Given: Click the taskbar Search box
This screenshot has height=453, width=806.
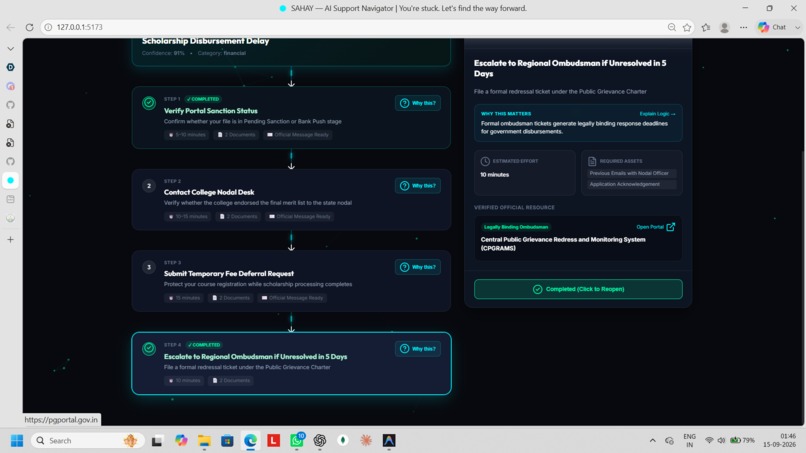Looking at the screenshot, I should click(x=86, y=441).
